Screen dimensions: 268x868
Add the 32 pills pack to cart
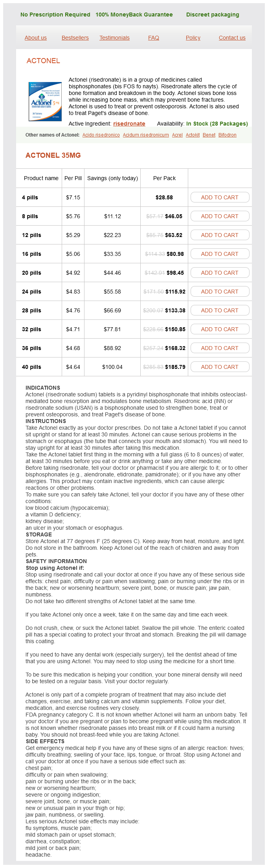coord(220,329)
